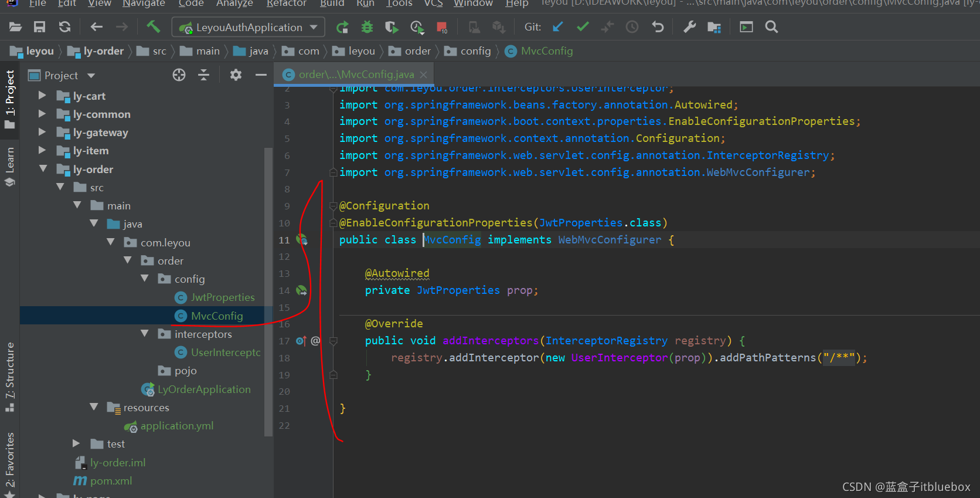
Task: Expand the ly-item module
Action: click(42, 151)
